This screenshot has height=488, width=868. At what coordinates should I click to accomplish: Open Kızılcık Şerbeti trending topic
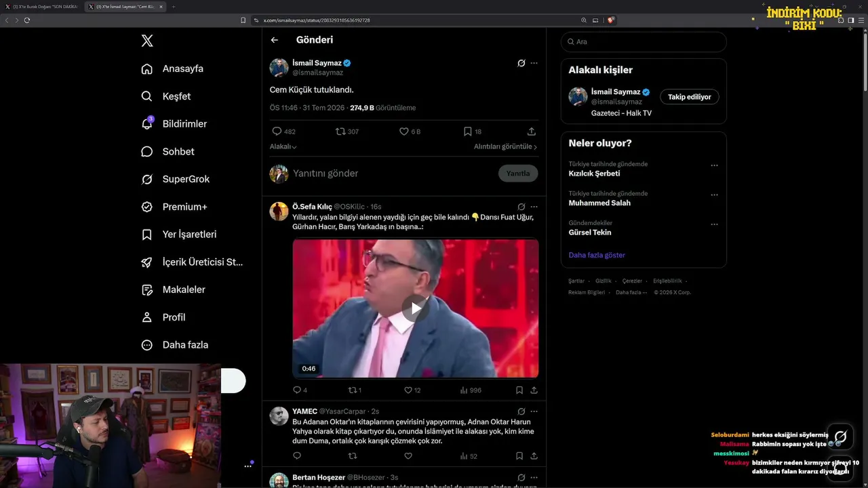(594, 174)
